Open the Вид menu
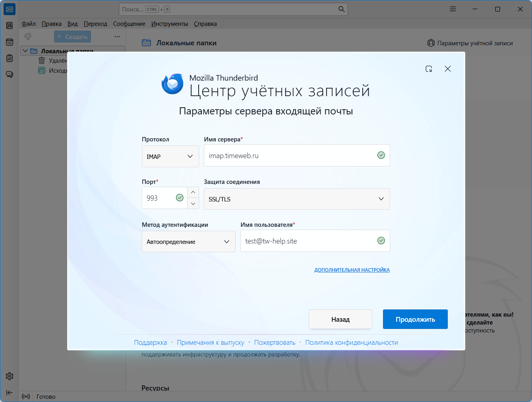The width and height of the screenshot is (532, 402). tap(73, 24)
